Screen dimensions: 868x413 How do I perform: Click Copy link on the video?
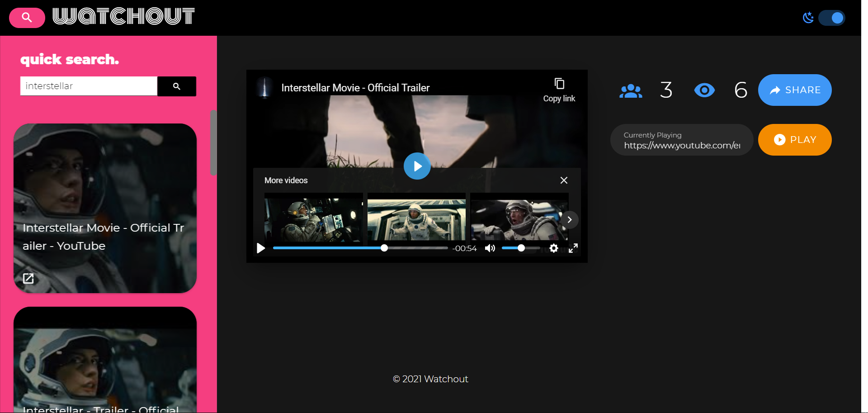(x=559, y=90)
